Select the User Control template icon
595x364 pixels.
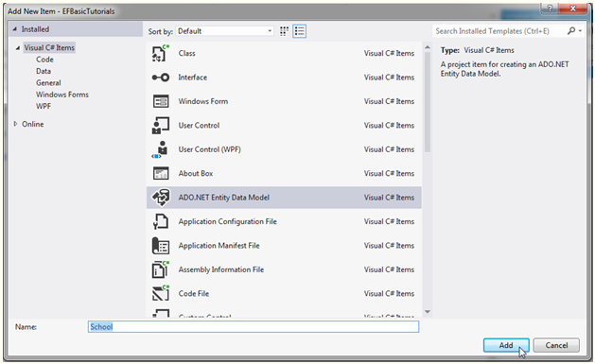tap(161, 126)
